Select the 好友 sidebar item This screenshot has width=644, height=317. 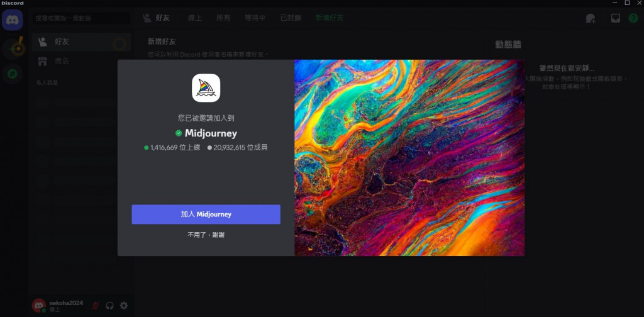(x=81, y=42)
